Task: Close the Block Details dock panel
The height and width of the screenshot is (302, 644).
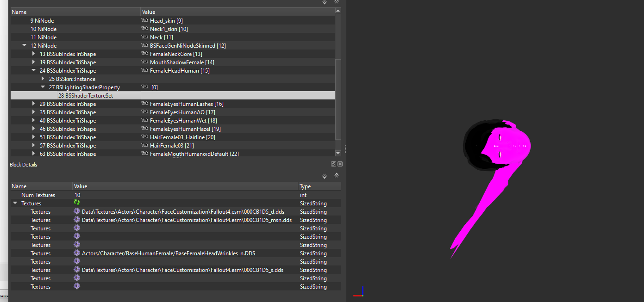Action: coord(340,164)
